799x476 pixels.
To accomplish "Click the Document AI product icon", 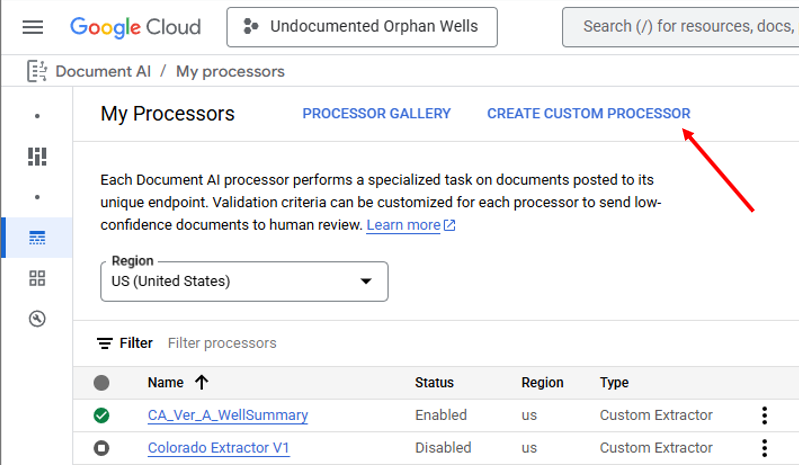I will (38, 71).
